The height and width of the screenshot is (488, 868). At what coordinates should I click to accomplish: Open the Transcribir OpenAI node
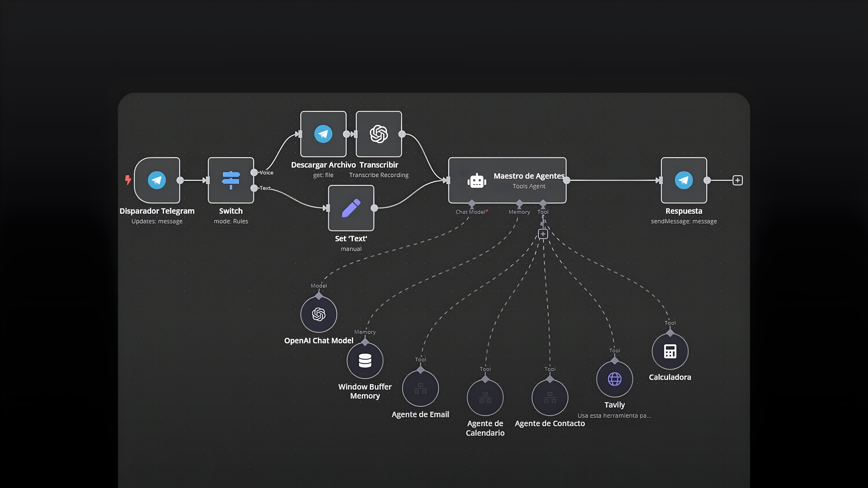tap(379, 134)
